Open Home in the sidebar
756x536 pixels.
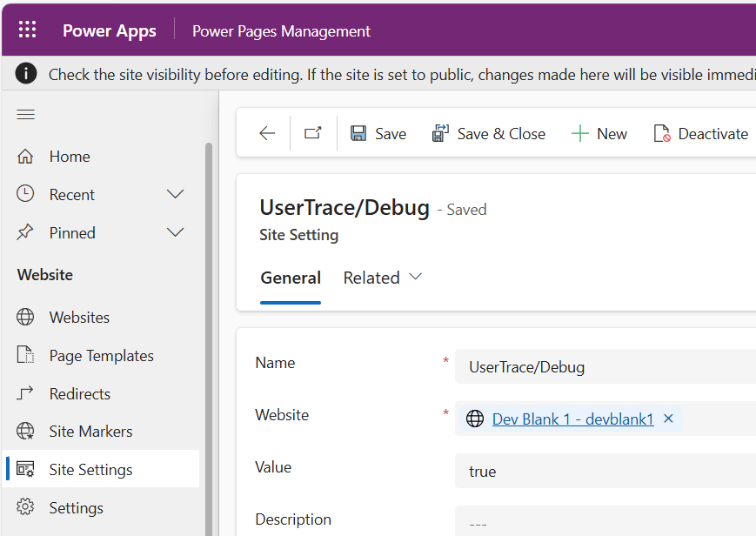point(70,157)
